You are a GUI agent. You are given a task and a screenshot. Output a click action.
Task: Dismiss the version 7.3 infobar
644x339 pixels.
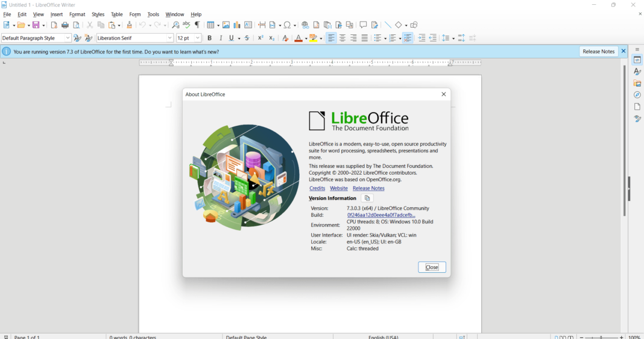coord(623,51)
